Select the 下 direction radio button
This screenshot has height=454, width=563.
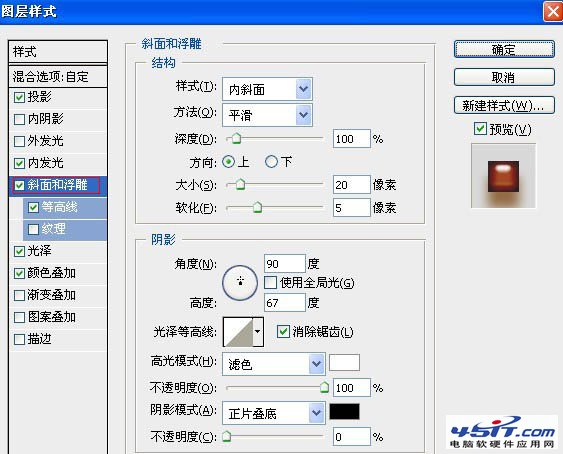271,162
